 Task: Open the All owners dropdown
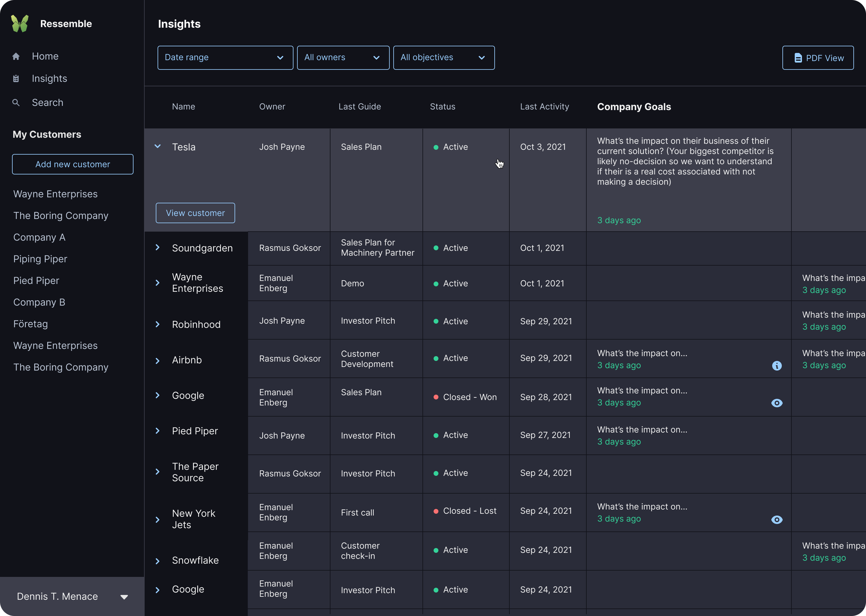343,58
